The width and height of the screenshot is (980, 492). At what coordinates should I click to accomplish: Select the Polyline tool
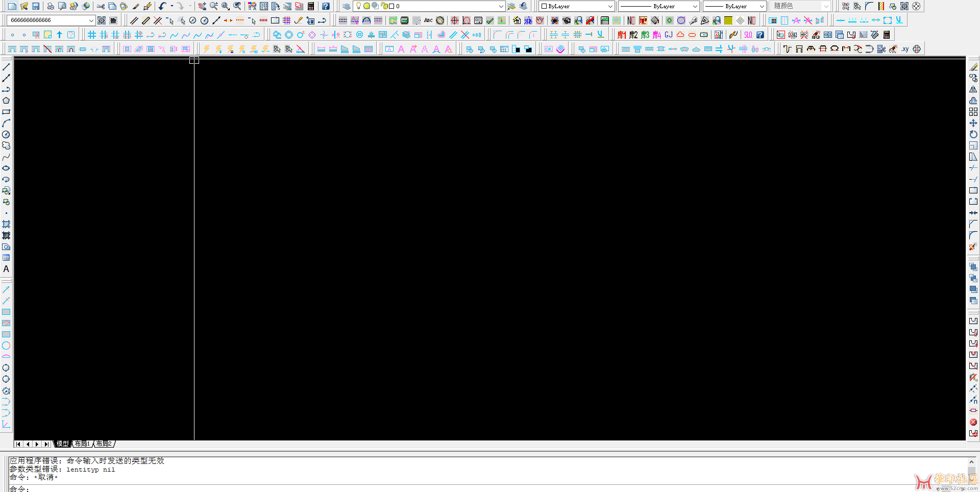(x=6, y=89)
